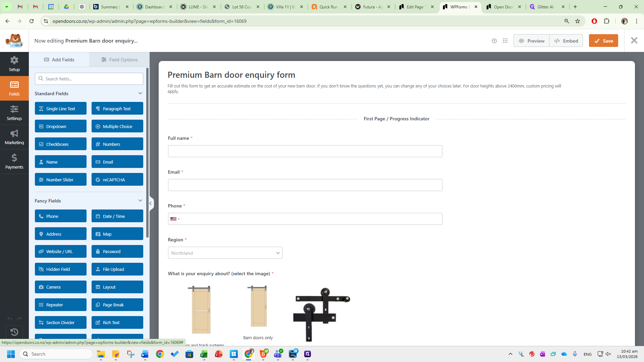Switch to the Field Options tab
The width and height of the screenshot is (644, 362).
point(119,60)
